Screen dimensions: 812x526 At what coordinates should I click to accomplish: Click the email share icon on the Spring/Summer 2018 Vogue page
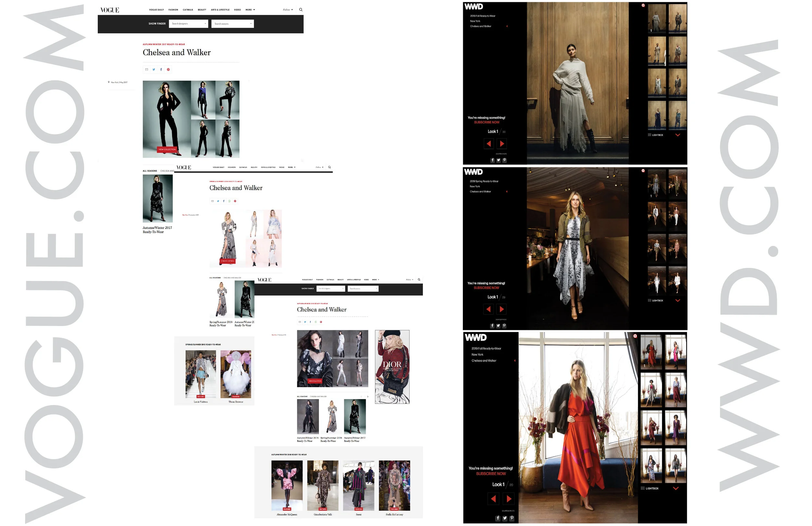point(212,201)
